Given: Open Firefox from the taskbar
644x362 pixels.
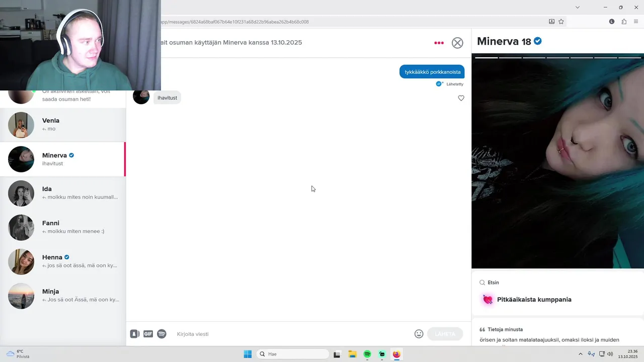Looking at the screenshot, I should click(396, 354).
